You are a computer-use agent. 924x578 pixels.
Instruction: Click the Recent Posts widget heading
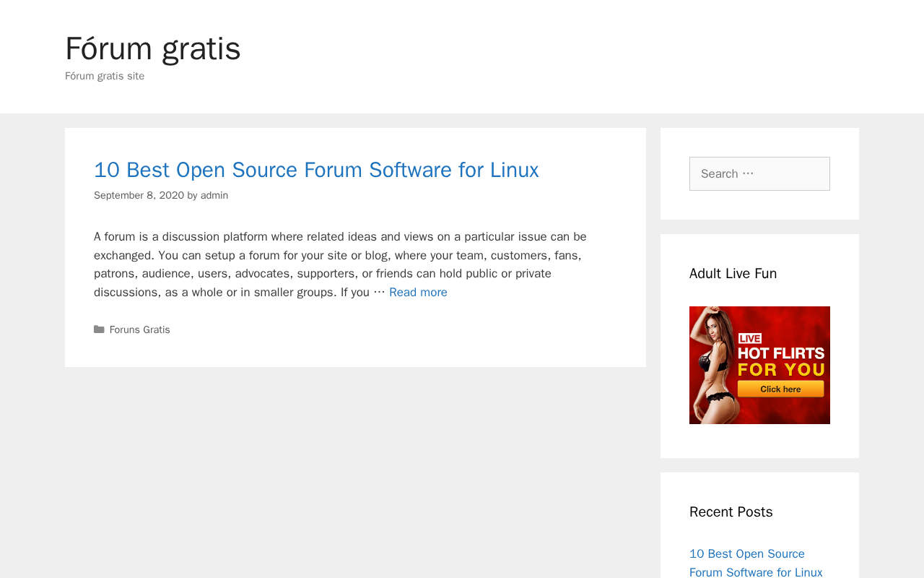pyautogui.click(x=731, y=512)
